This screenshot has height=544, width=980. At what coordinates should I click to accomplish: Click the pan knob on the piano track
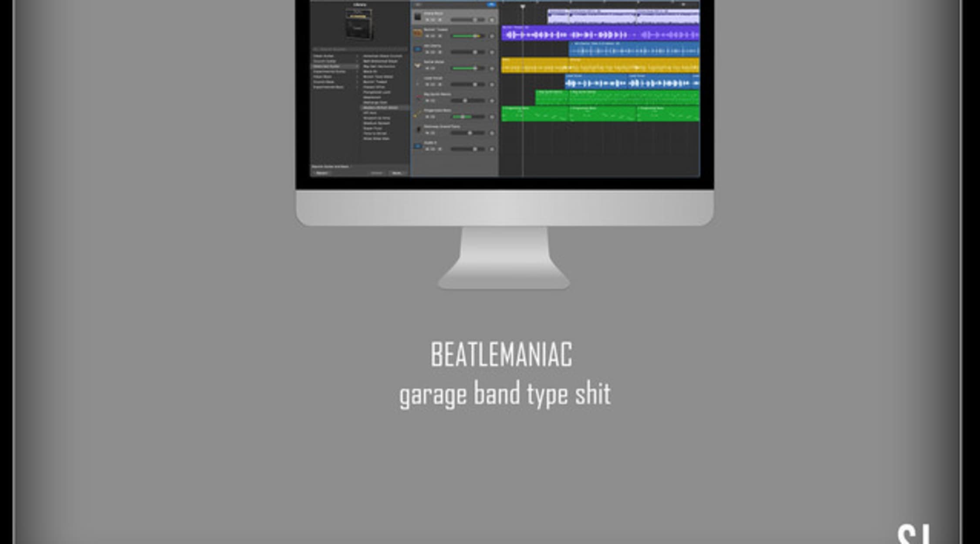[x=492, y=133]
